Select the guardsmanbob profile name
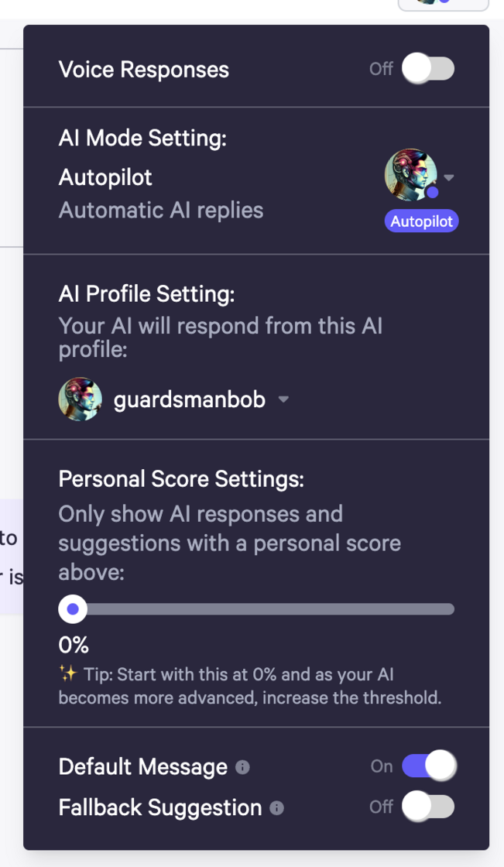This screenshot has width=504, height=867. tap(189, 399)
